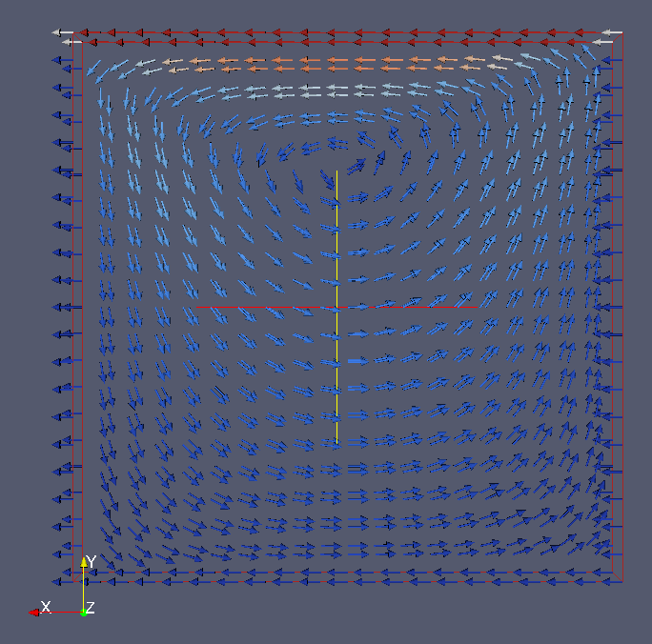Click the X label of orientation axes
This screenshot has height=644, width=652.
point(46,606)
